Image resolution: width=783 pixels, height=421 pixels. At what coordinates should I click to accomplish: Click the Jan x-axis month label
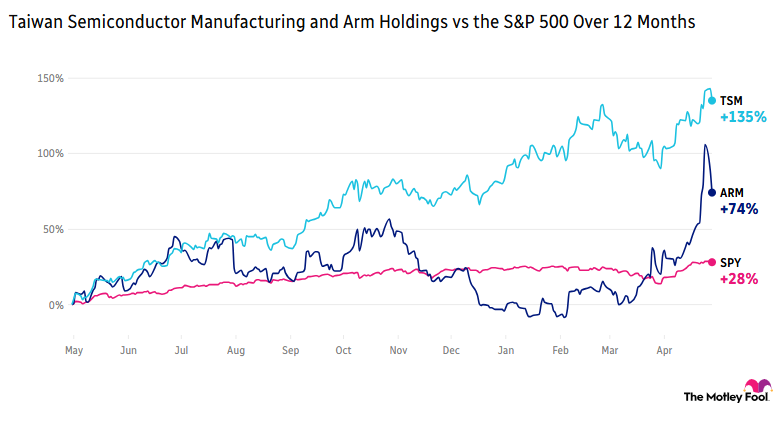tap(506, 351)
